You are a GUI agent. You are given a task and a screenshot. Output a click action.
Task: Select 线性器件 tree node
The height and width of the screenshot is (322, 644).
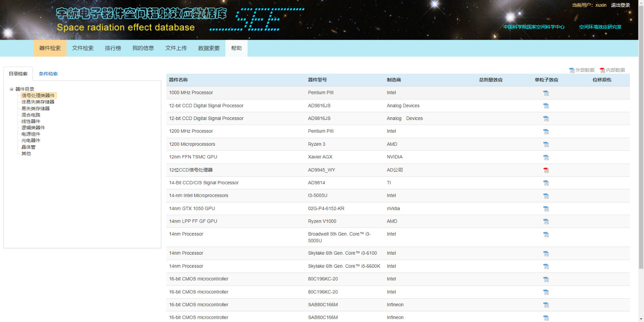[x=31, y=121]
